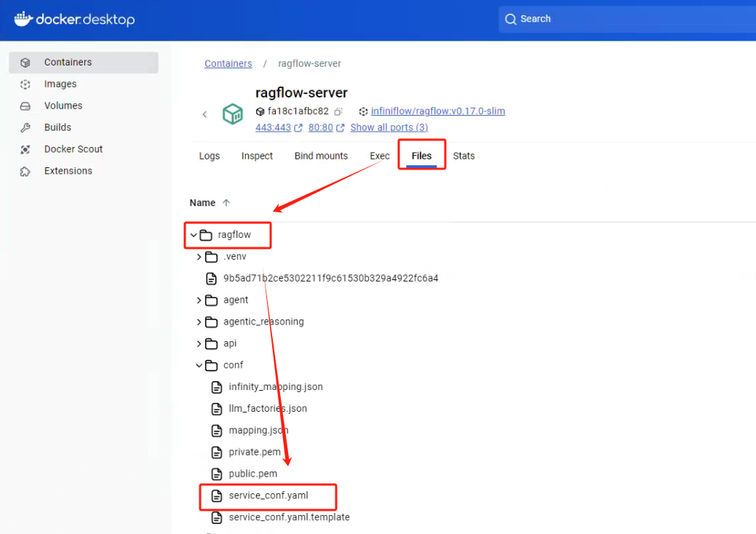The width and height of the screenshot is (756, 534).
Task: Click the Builds wrench icon in sidebar
Action: click(x=25, y=128)
